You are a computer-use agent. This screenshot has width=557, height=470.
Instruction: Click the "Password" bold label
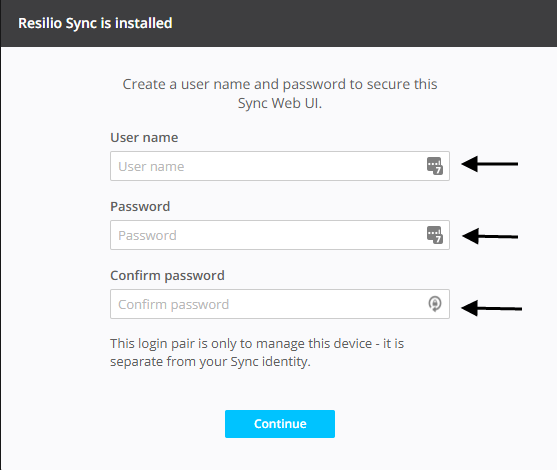(x=140, y=206)
